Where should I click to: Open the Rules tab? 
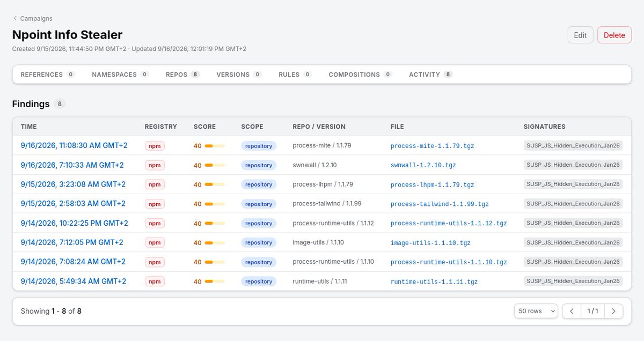pos(295,75)
